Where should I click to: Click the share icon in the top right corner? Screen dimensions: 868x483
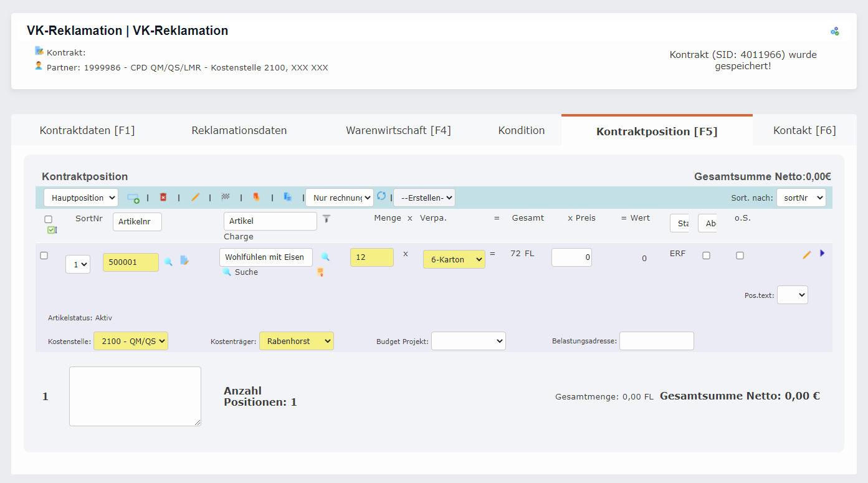point(834,31)
